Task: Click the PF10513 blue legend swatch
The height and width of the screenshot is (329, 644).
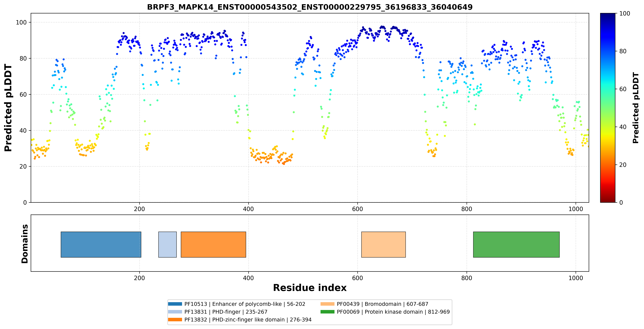Action: (x=175, y=304)
